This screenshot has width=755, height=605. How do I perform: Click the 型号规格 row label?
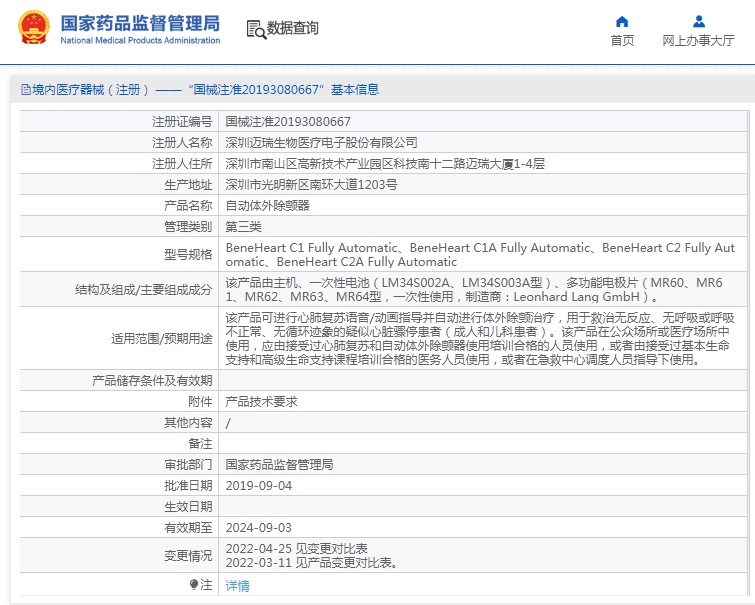(188, 254)
